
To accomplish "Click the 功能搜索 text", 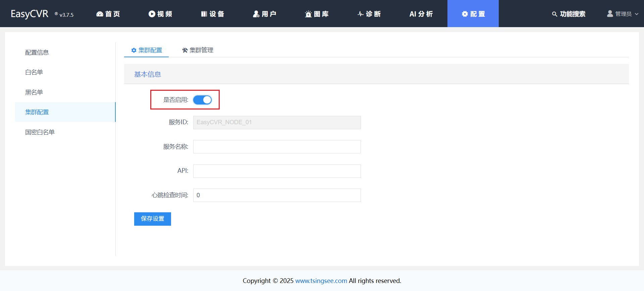I will coord(573,14).
